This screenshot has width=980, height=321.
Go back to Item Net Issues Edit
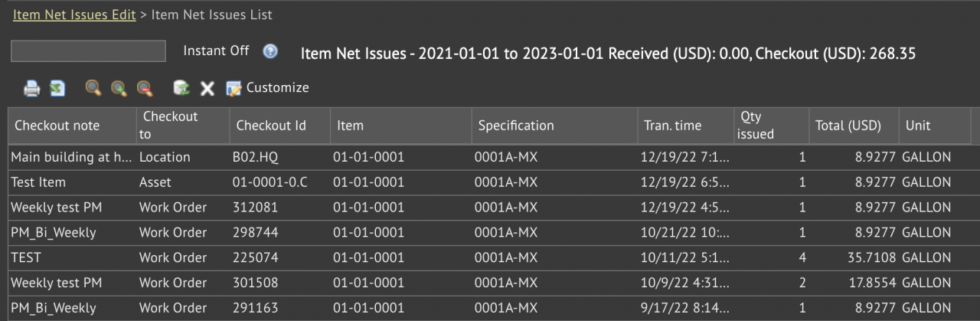click(74, 15)
